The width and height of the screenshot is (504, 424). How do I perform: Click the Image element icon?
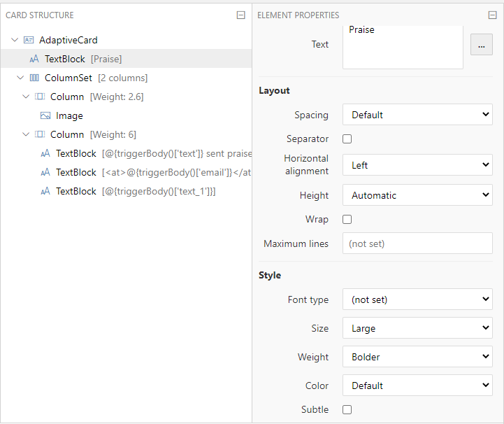click(45, 116)
